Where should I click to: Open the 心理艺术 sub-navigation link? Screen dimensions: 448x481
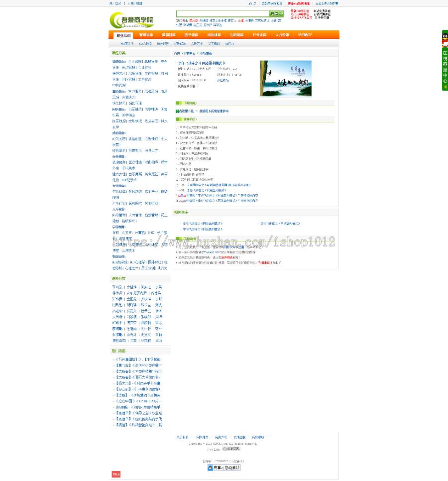[x=197, y=44]
